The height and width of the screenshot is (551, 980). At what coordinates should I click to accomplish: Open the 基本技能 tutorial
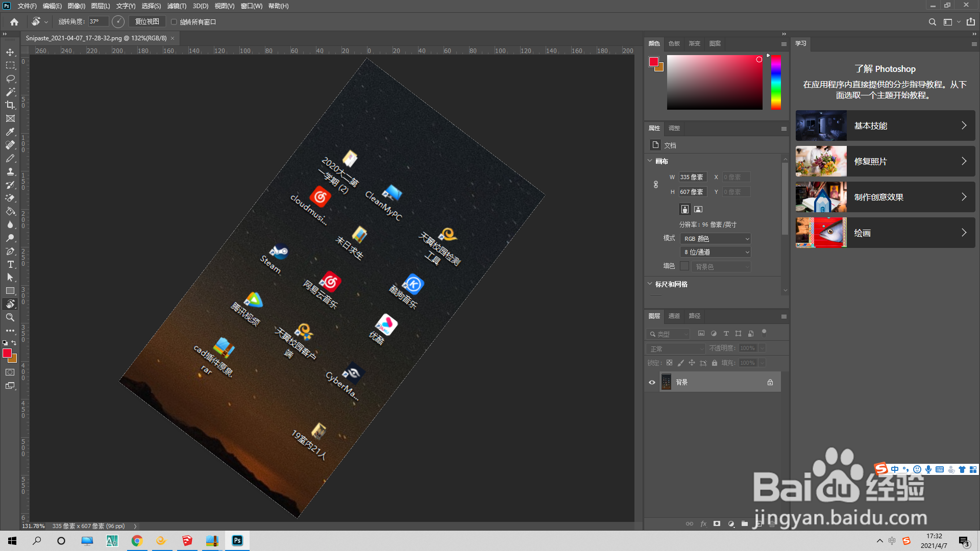pyautogui.click(x=885, y=126)
